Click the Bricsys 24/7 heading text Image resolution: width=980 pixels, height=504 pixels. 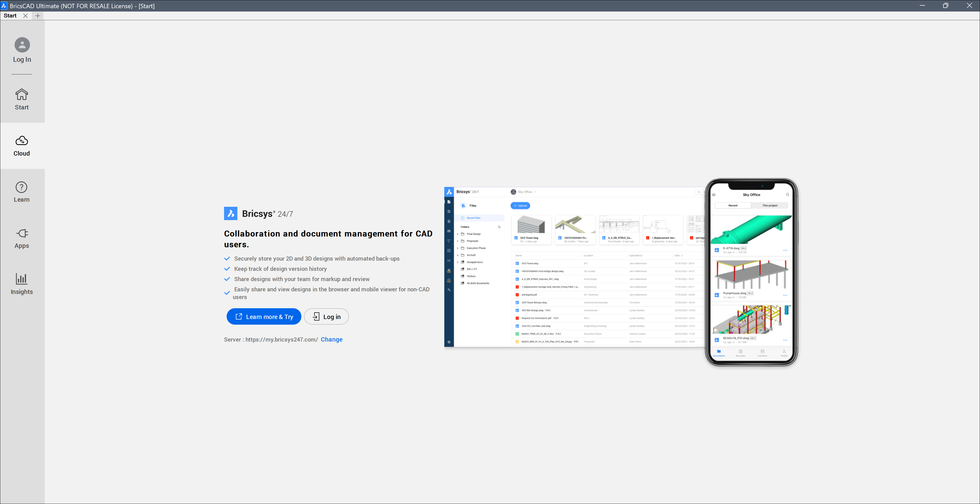[267, 213]
